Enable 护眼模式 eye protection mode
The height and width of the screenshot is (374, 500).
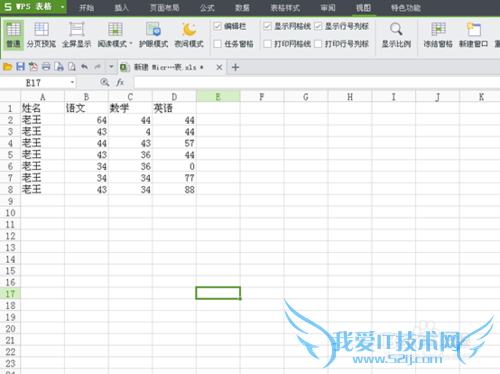pyautogui.click(x=154, y=35)
